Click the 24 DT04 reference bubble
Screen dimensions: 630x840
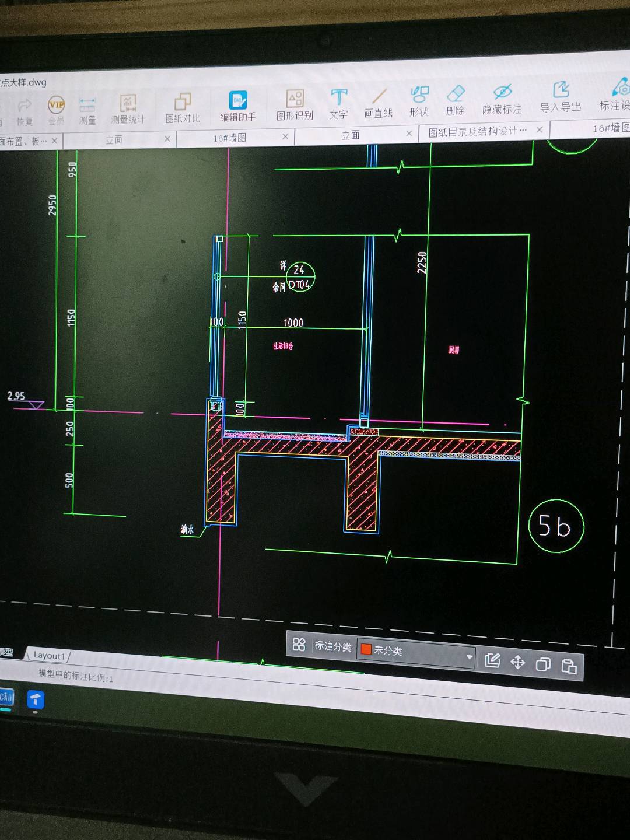(300, 277)
